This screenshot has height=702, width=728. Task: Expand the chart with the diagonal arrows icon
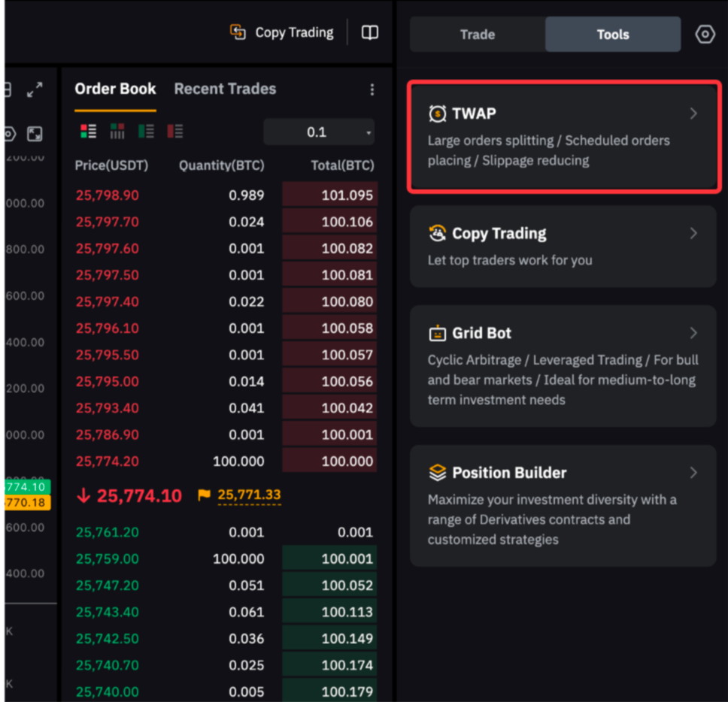click(x=35, y=90)
